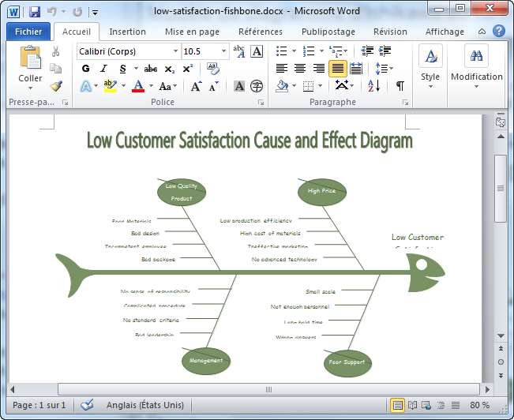This screenshot has width=514, height=420.
Task: Open the Word help question mark icon
Action: [498, 32]
